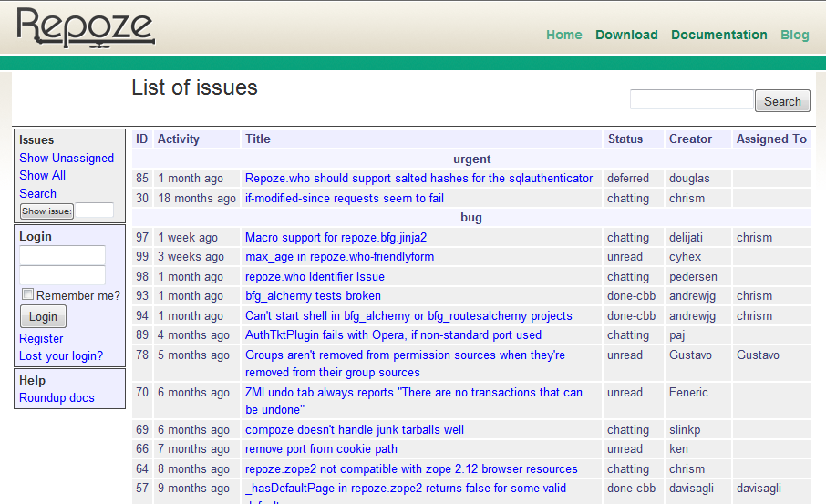Click the Repoze logo

(86, 27)
